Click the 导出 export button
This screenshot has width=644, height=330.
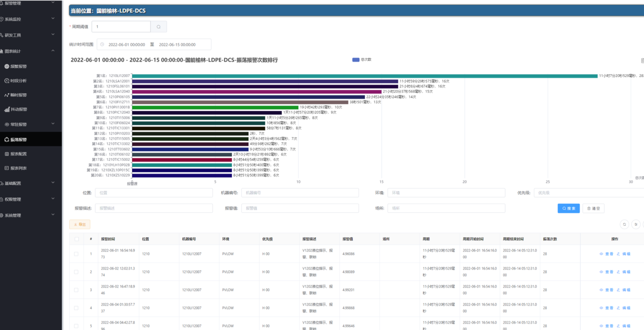(x=80, y=224)
